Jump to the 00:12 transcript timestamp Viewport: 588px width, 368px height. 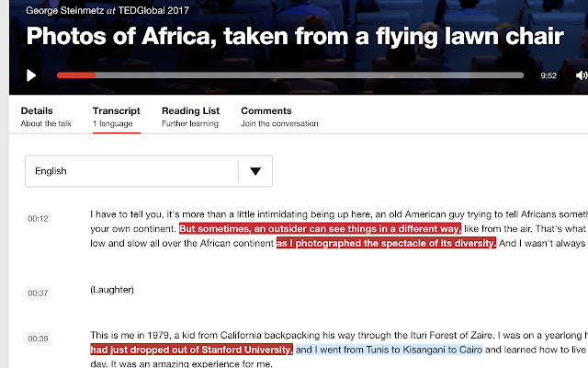38,219
